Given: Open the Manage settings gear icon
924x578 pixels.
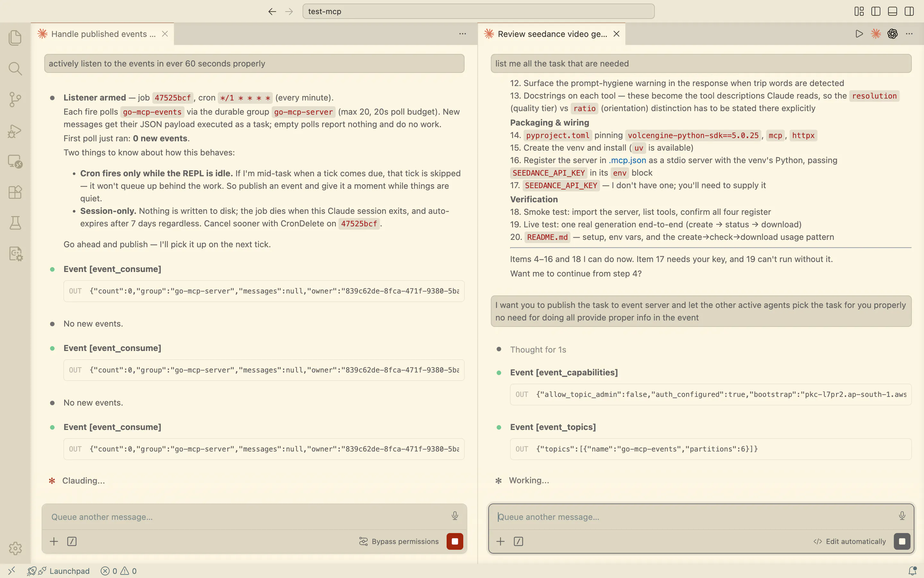Looking at the screenshot, I should tap(15, 548).
